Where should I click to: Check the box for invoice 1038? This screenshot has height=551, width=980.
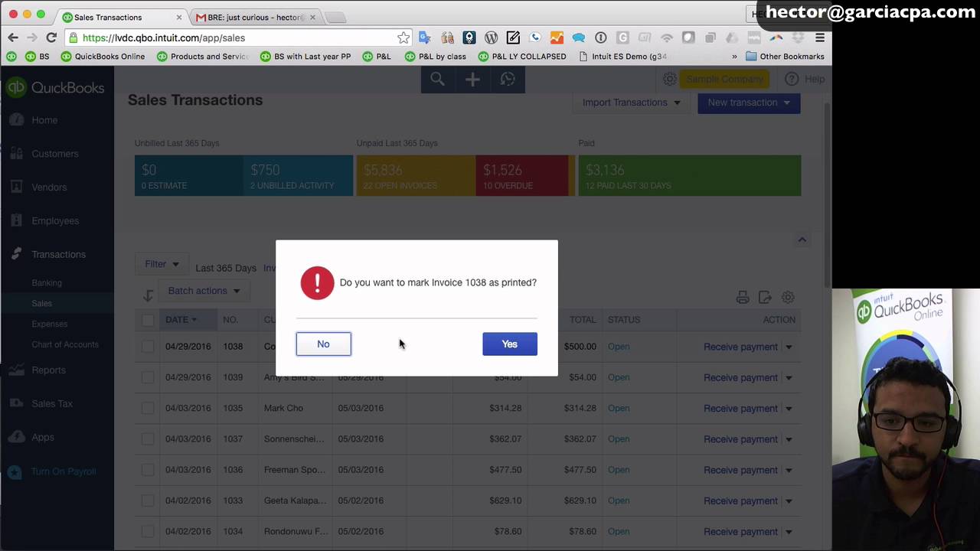pos(148,347)
